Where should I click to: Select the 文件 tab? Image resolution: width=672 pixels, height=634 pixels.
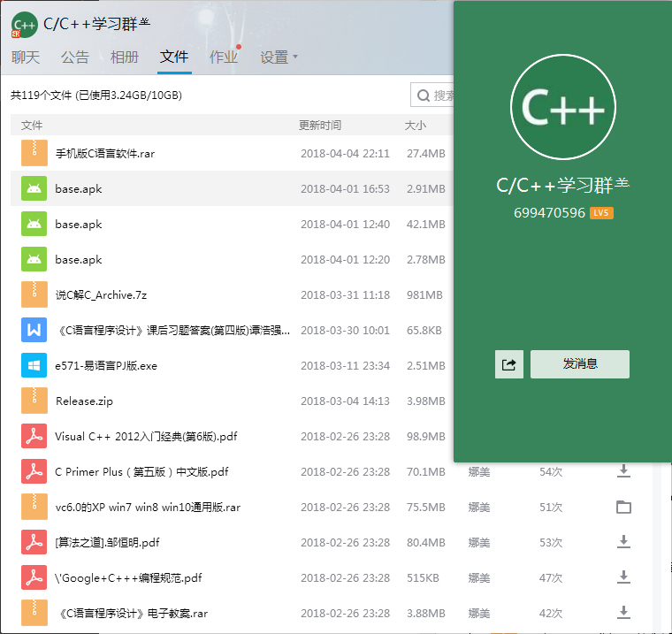[174, 57]
